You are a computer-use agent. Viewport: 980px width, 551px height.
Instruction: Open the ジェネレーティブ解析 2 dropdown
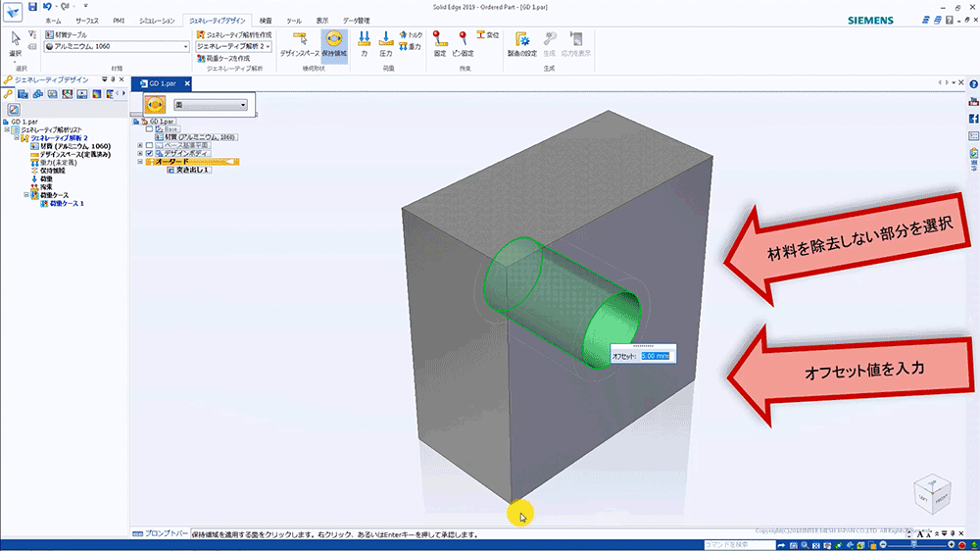point(233,46)
